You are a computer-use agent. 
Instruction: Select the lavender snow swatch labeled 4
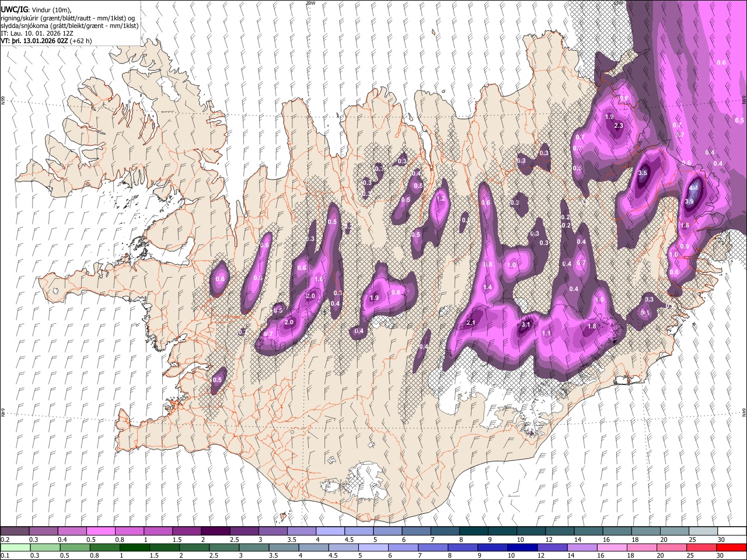tap(329, 531)
